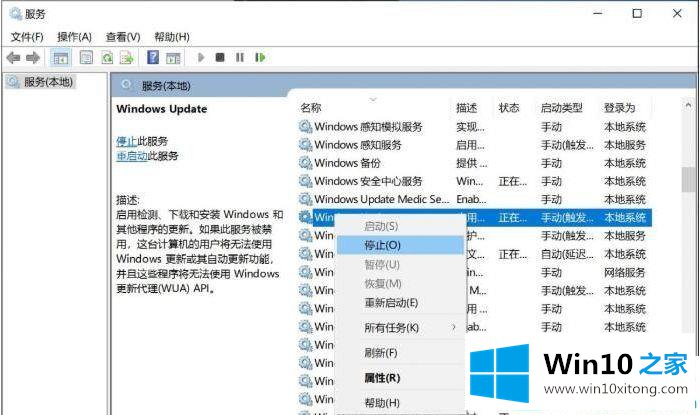Click gear icon of Windows 感知服务 row
This screenshot has width=700, height=415.
[x=305, y=145]
